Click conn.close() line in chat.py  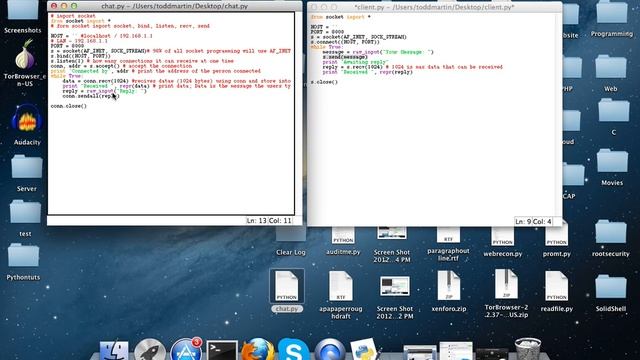coord(69,106)
